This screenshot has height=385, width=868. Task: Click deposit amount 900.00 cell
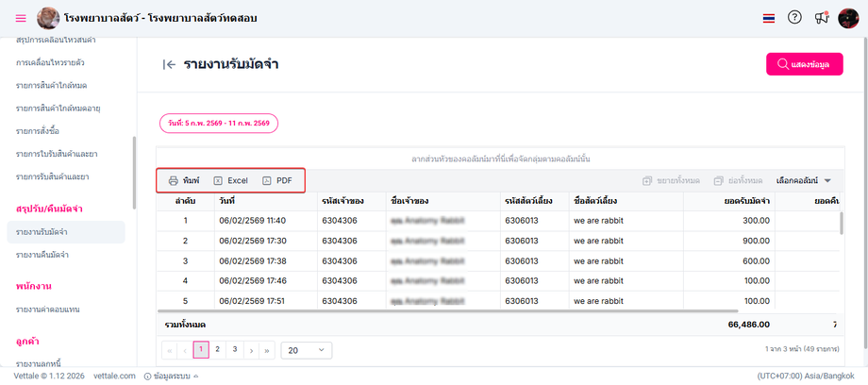click(x=728, y=241)
